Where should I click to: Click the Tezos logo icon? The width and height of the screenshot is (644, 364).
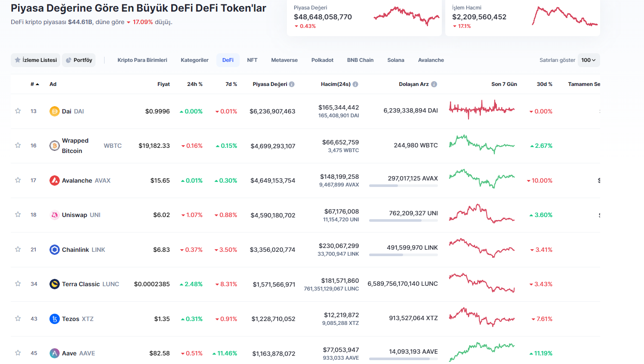[x=55, y=319]
